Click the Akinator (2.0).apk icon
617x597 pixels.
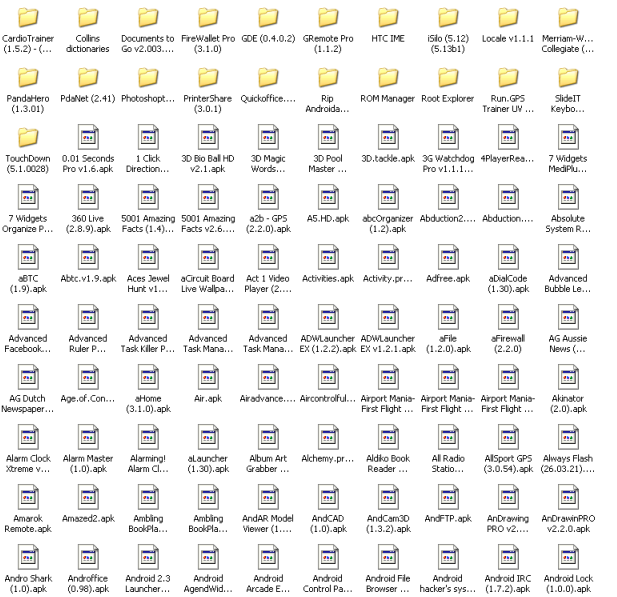568,377
